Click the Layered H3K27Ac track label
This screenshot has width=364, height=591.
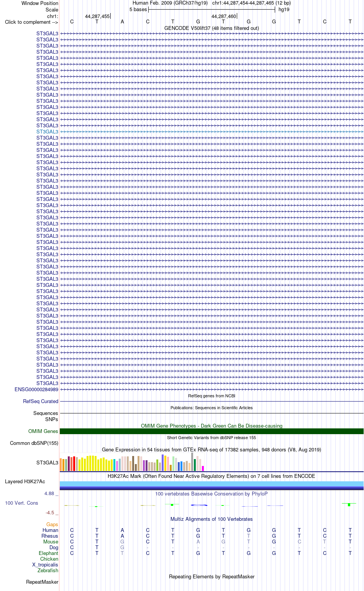tap(25, 481)
